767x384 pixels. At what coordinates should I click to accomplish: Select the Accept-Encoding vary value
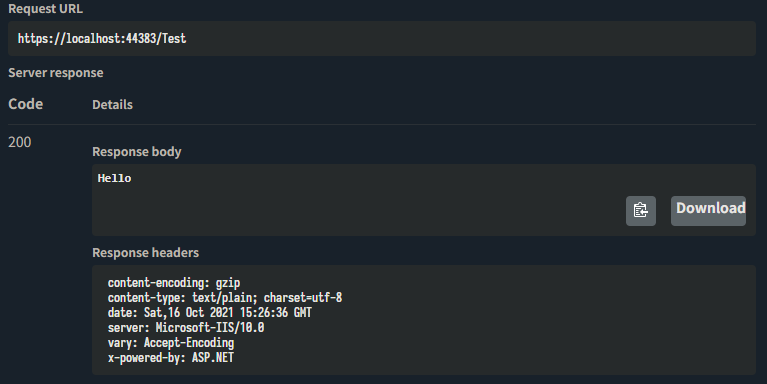coord(189,342)
